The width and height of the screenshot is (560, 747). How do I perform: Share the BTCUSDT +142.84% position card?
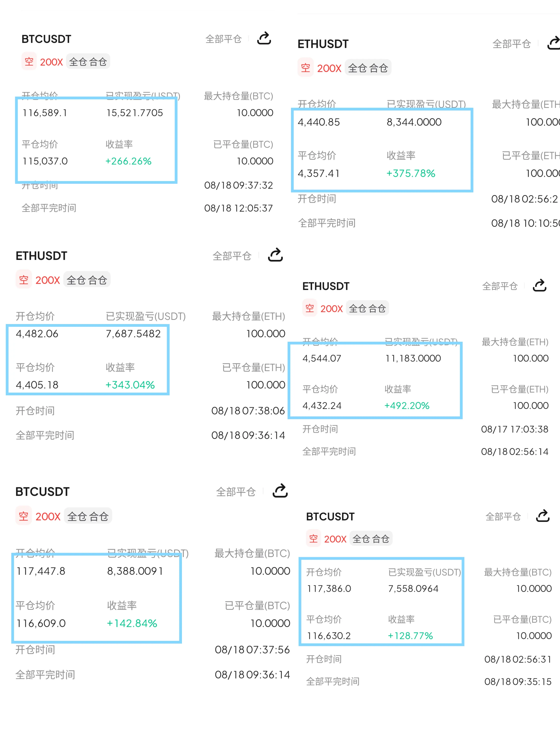point(280,491)
